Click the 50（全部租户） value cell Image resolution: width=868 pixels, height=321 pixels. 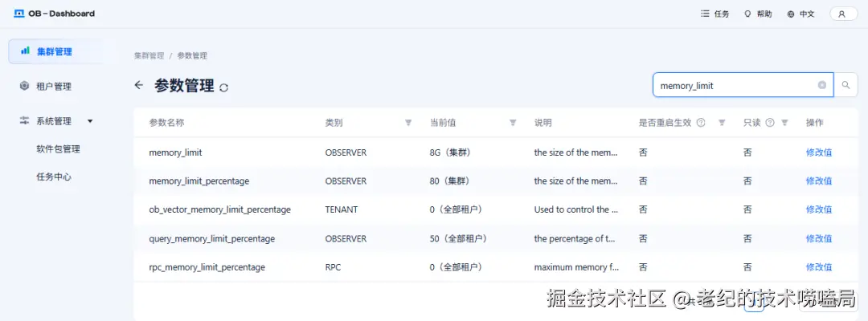click(458, 238)
